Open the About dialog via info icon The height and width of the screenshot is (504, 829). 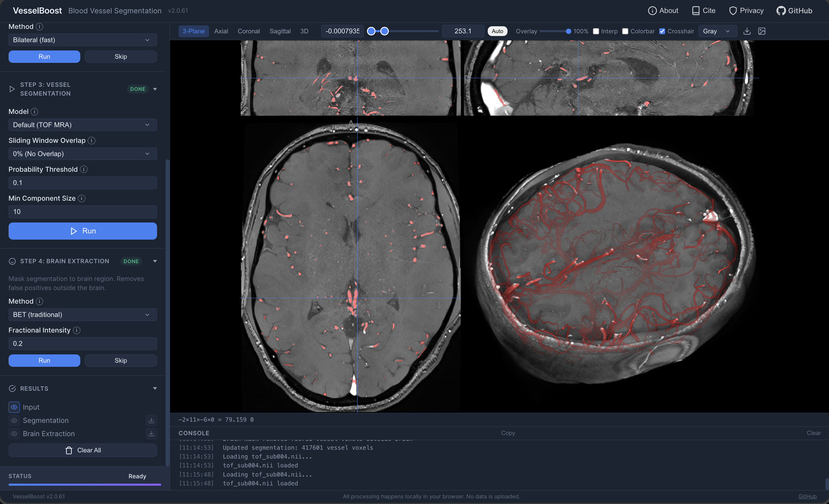pos(653,10)
